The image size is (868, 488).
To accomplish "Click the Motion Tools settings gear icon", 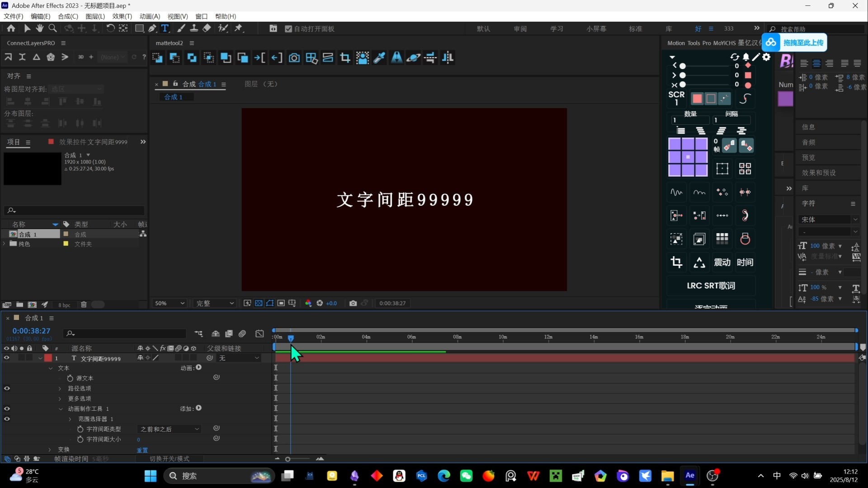I will [766, 57].
